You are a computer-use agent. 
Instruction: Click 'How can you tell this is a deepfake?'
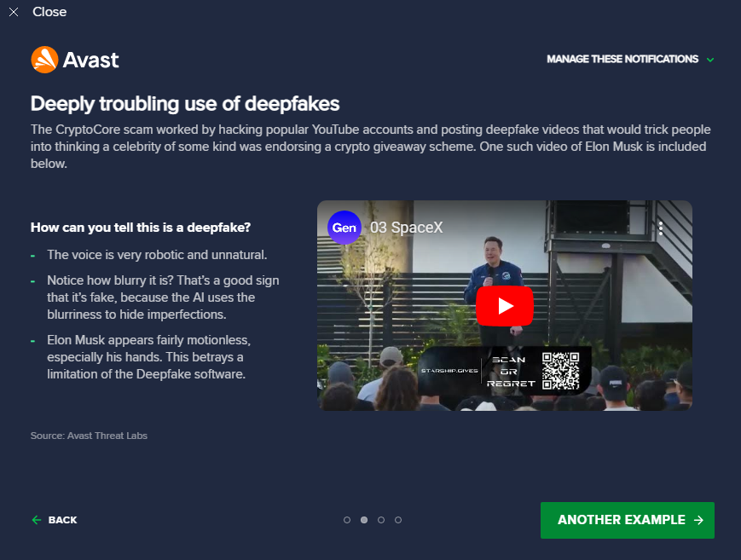pos(141,228)
